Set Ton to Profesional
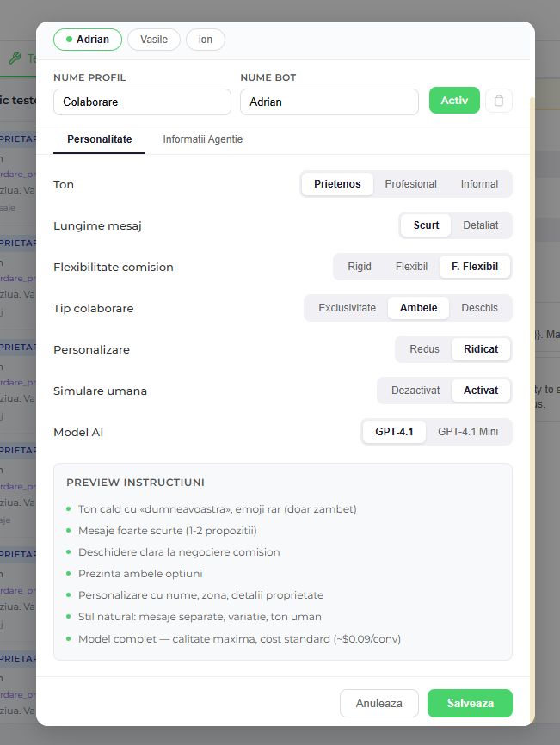 click(410, 183)
